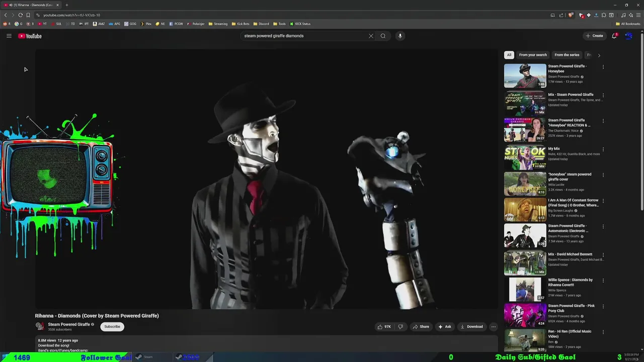Run search with magnifier button
This screenshot has height=362, width=644.
pos(383,36)
